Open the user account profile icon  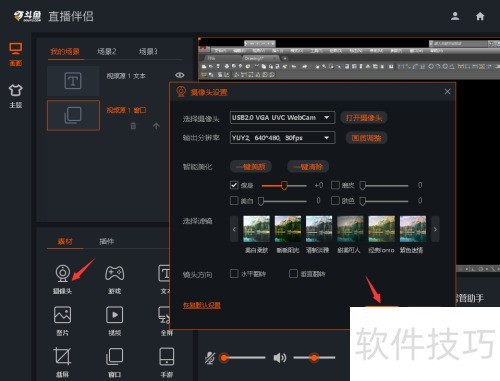point(455,16)
